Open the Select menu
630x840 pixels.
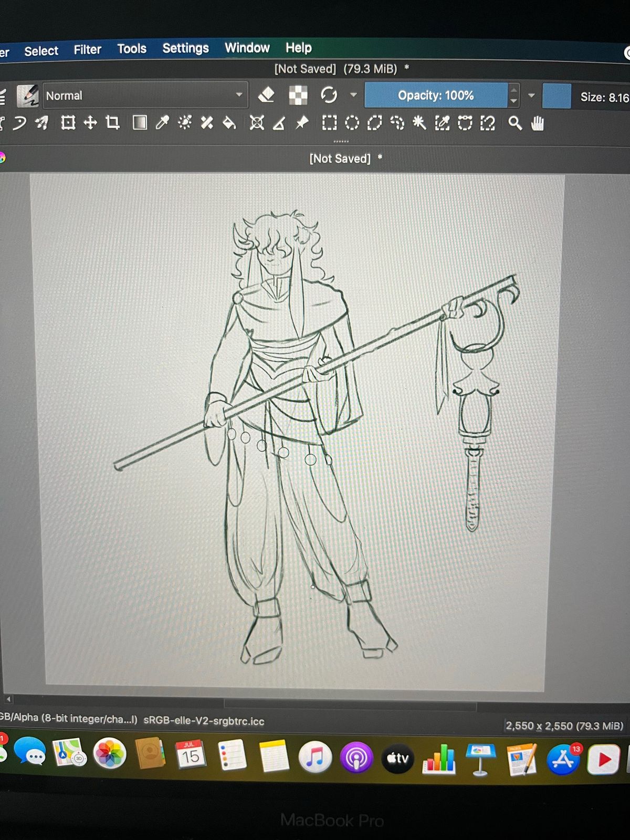(41, 51)
